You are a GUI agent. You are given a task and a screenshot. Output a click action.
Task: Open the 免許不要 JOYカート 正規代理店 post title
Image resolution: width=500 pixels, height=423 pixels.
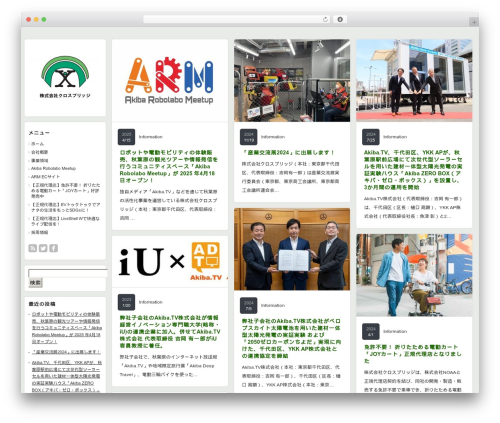click(413, 354)
